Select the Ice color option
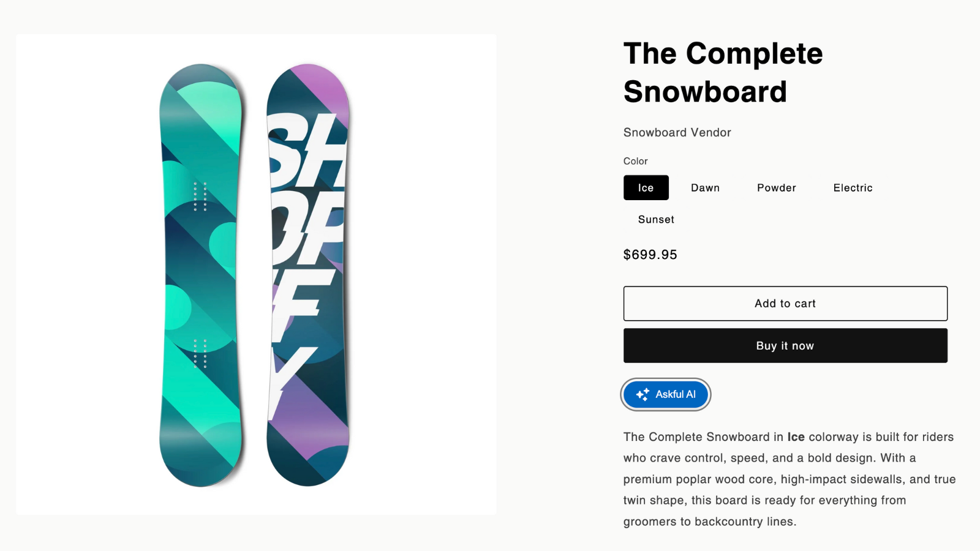 pos(646,188)
